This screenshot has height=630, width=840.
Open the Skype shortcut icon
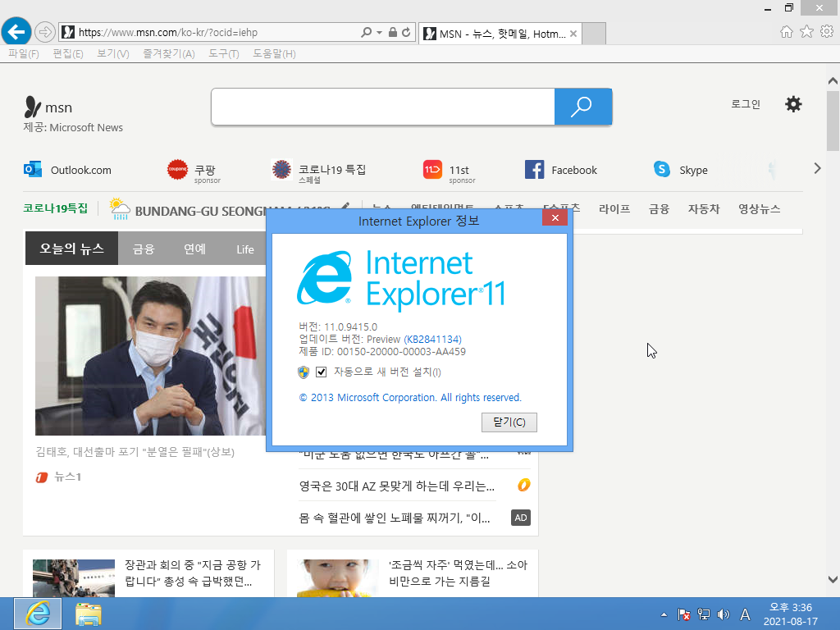click(662, 169)
